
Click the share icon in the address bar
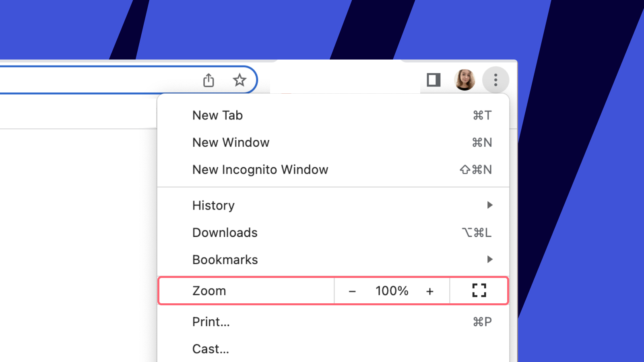(208, 80)
